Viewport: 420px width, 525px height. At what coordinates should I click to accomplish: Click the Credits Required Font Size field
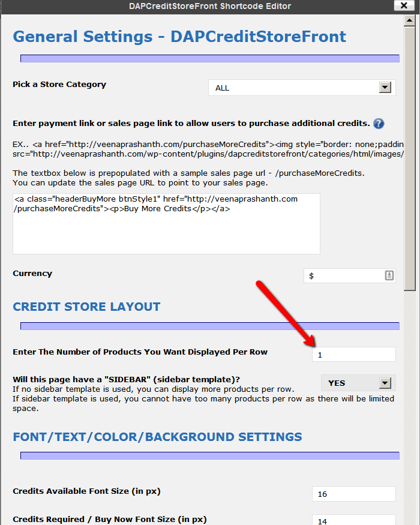(x=353, y=520)
